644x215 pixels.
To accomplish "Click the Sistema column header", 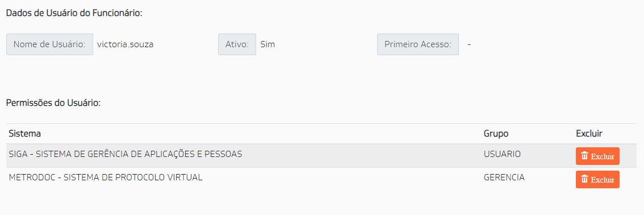I will click(24, 134).
